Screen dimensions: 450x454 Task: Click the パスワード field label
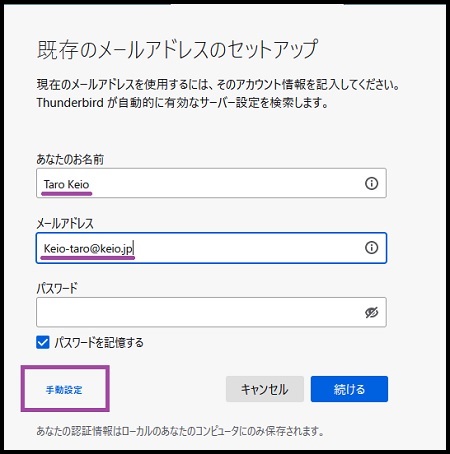click(x=57, y=288)
